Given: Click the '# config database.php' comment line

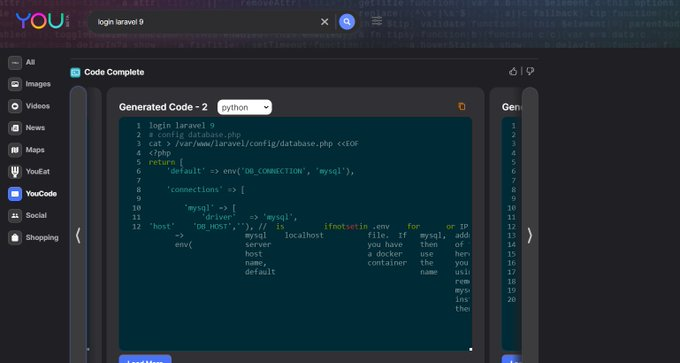Looking at the screenshot, I should [195, 135].
